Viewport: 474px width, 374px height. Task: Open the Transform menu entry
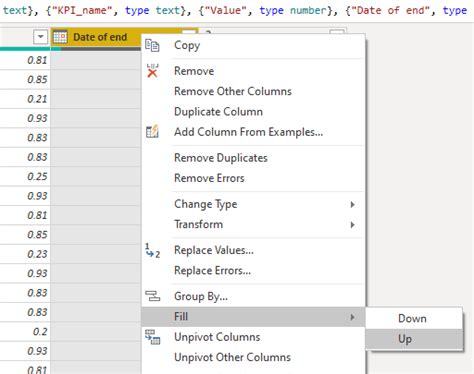click(x=253, y=224)
